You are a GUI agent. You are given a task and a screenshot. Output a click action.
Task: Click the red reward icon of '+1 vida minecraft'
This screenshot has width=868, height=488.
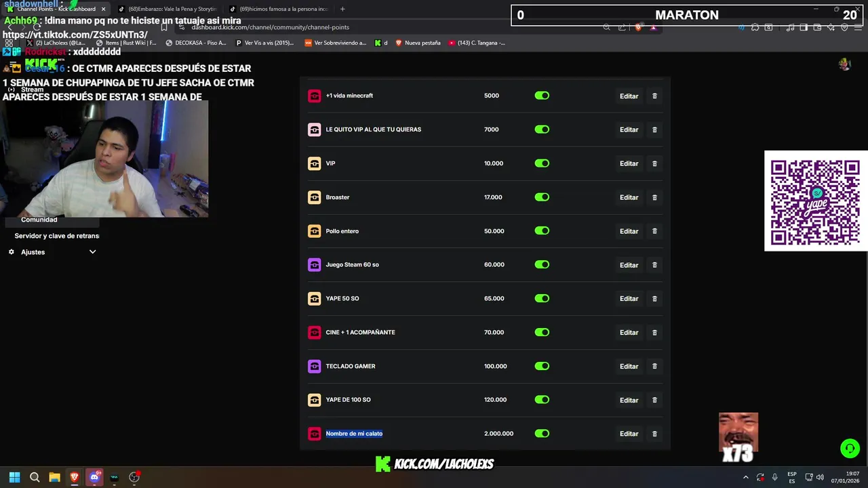(x=314, y=96)
